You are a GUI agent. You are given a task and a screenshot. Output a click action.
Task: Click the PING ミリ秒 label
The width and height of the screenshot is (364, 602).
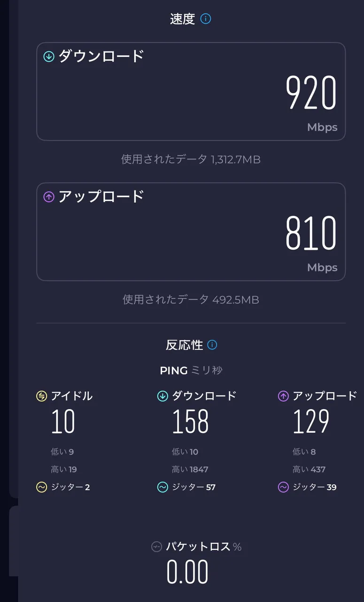[x=191, y=371]
